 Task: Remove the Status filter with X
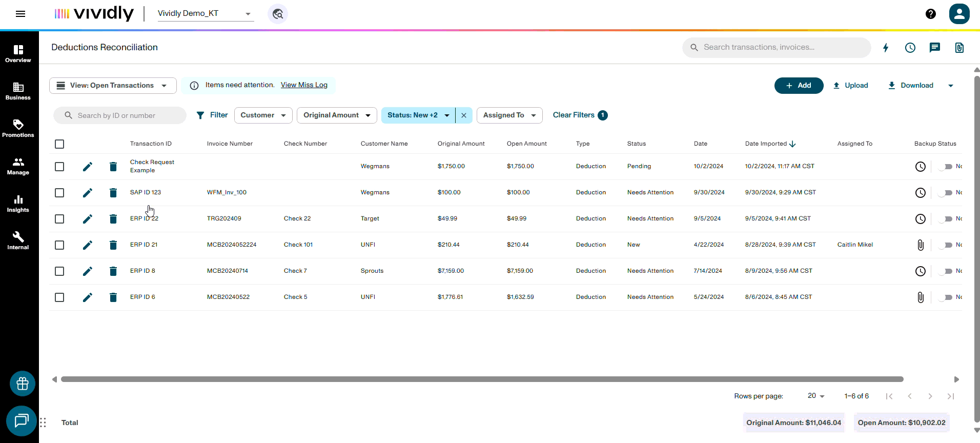click(x=464, y=115)
